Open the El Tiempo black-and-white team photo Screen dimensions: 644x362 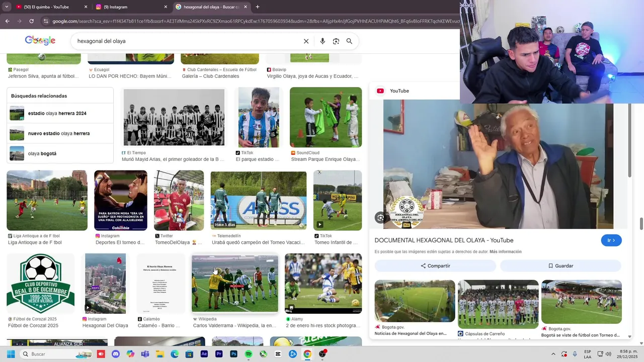click(174, 117)
